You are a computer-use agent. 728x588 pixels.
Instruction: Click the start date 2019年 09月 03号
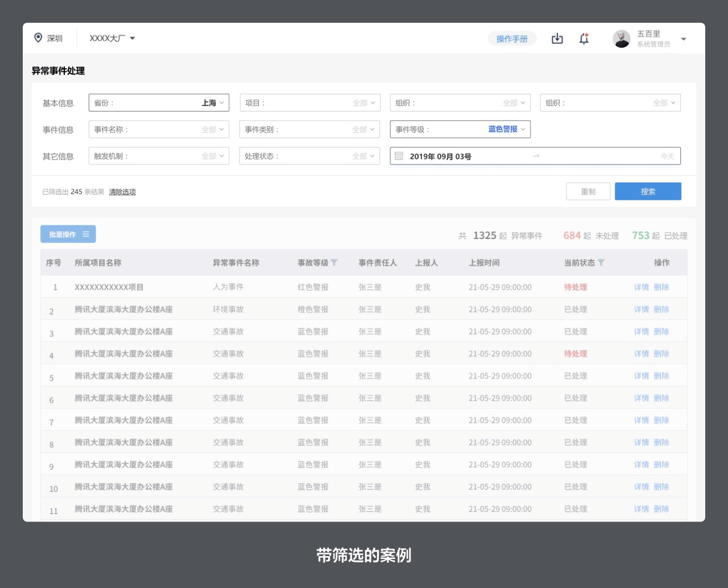[x=440, y=157]
